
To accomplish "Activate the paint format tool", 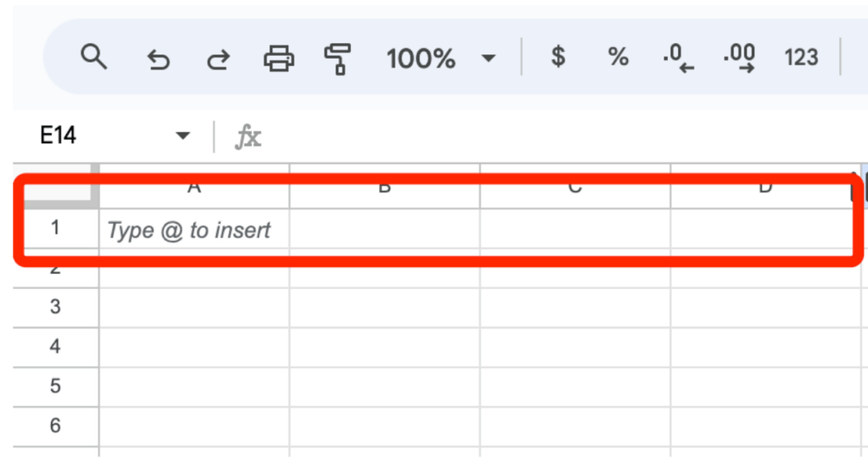I will coord(337,58).
